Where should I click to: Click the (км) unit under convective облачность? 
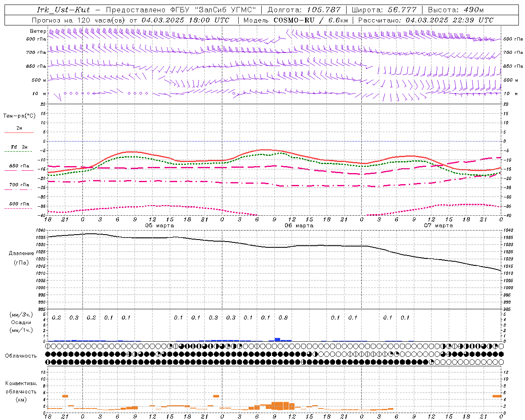(x=21, y=399)
